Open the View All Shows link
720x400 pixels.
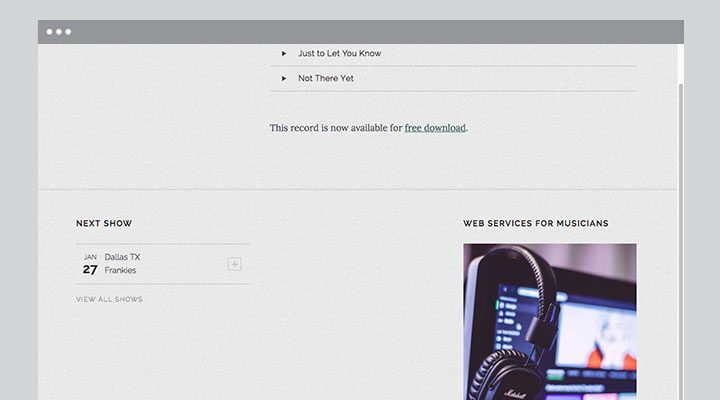[x=109, y=299]
